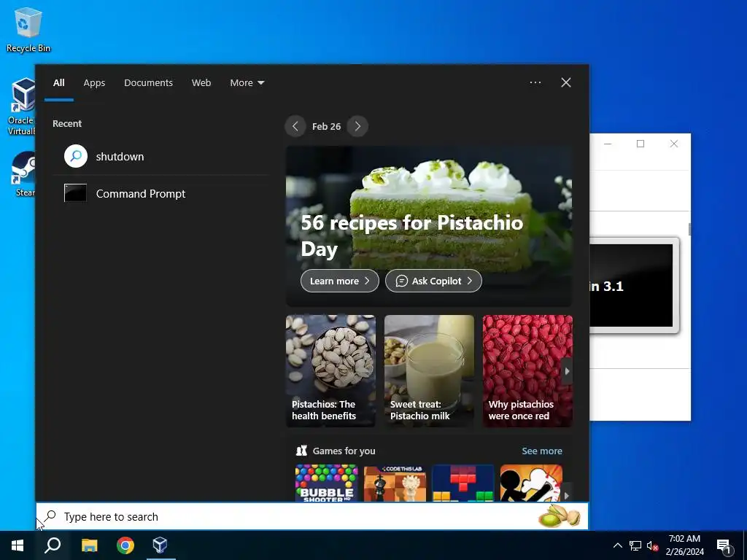Select the All search tab

(x=58, y=83)
